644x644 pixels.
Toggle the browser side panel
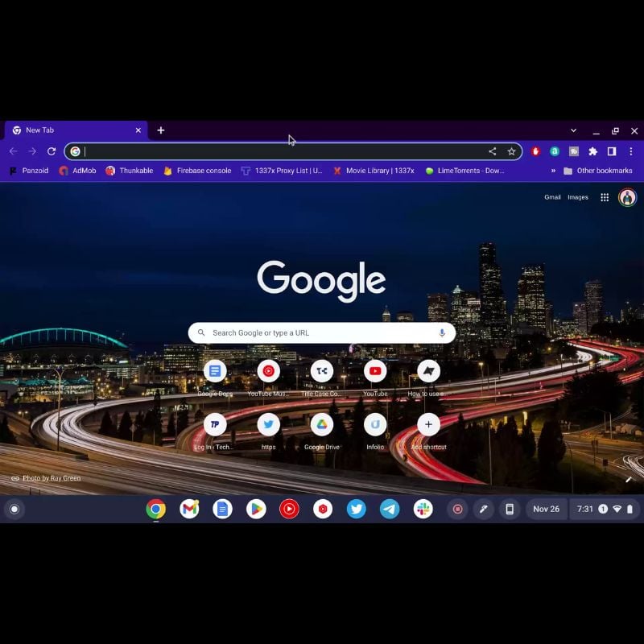[x=612, y=151]
